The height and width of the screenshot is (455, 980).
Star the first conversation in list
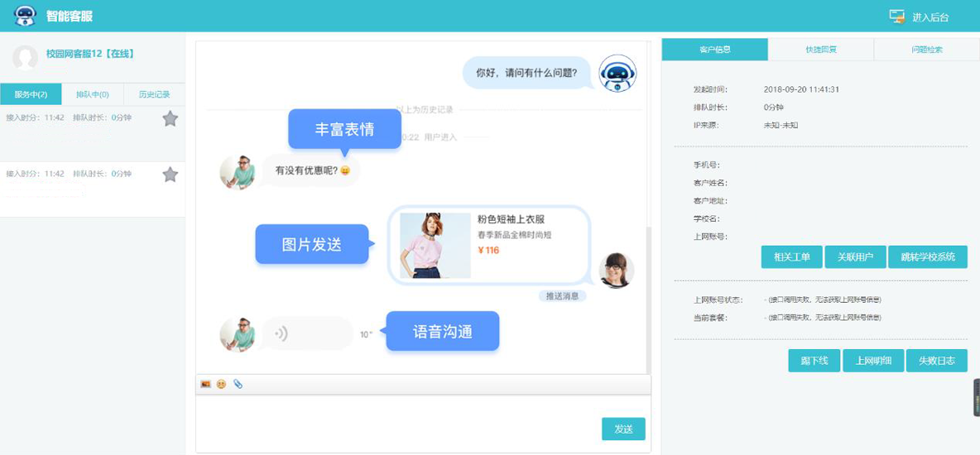170,119
